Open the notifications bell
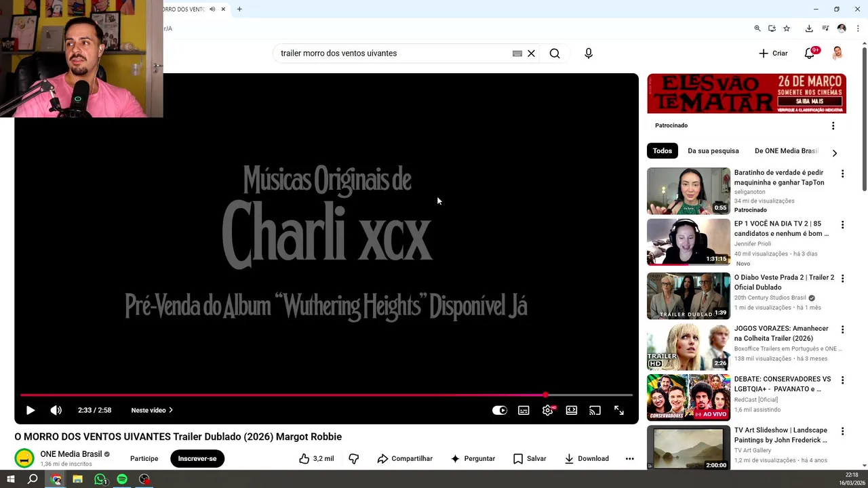 click(x=810, y=53)
